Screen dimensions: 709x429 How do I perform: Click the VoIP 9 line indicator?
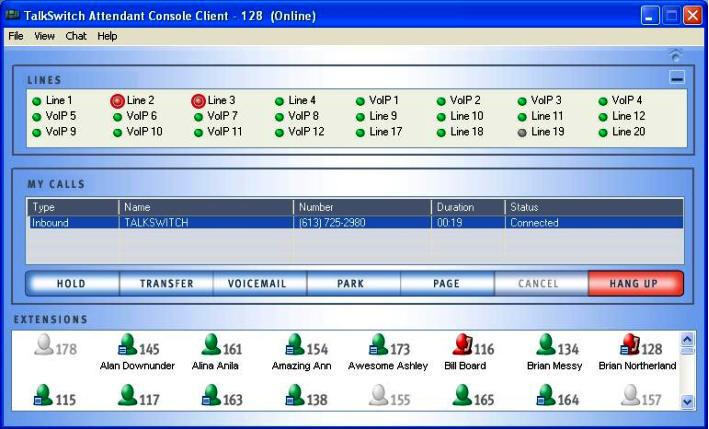[37, 133]
